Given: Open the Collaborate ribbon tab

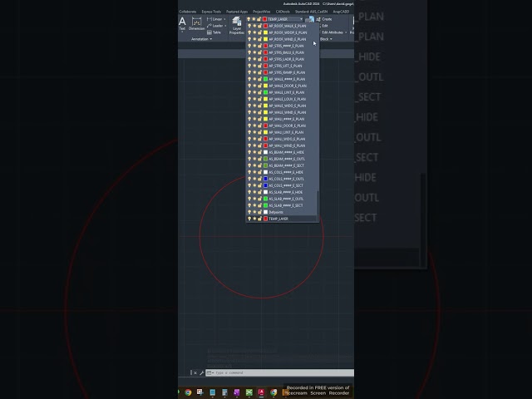Looking at the screenshot, I should (188, 12).
